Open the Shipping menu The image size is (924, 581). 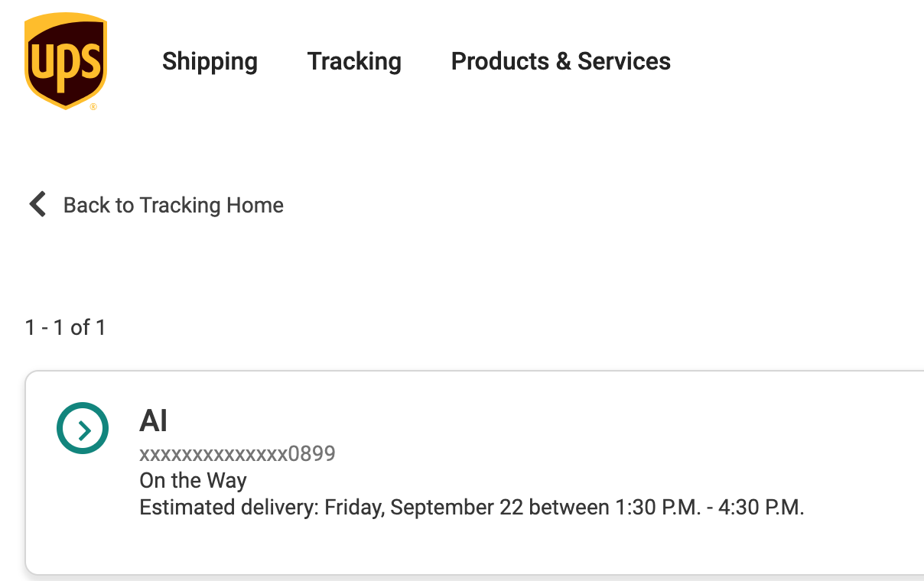210,61
